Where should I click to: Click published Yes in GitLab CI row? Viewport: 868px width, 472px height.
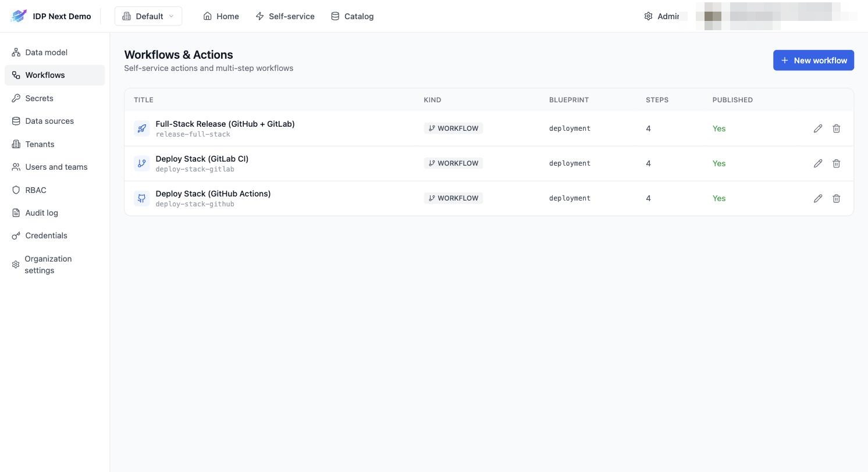point(719,163)
